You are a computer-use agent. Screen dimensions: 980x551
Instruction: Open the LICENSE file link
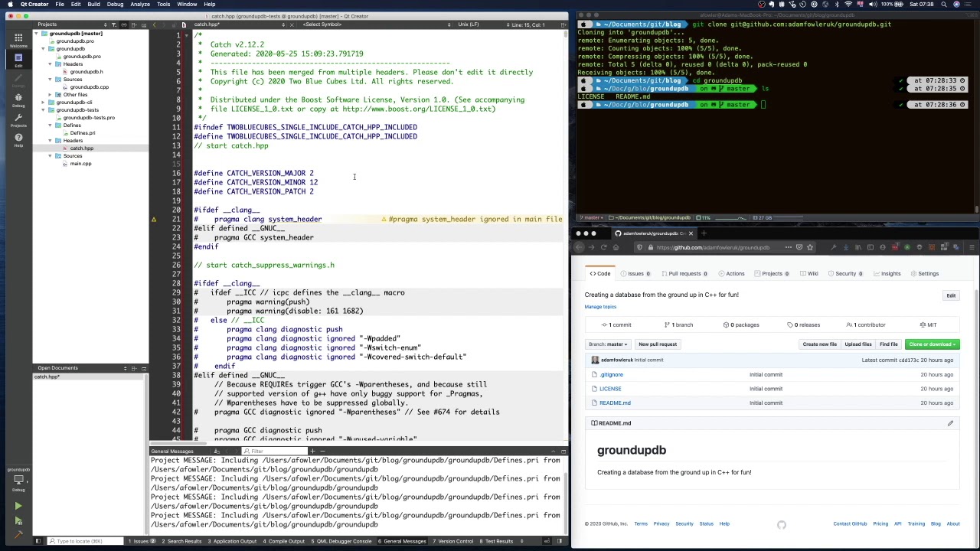point(610,389)
